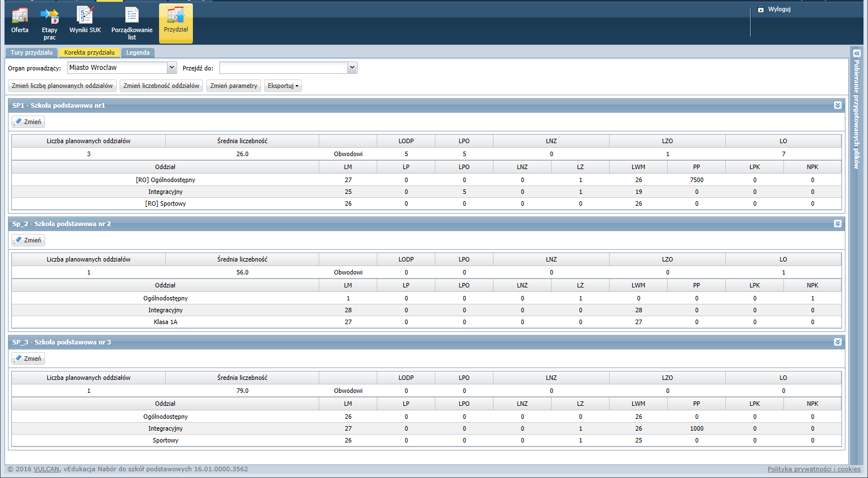Select the Przydział ribbon icon
Screen dimensions: 868x478
176,23
